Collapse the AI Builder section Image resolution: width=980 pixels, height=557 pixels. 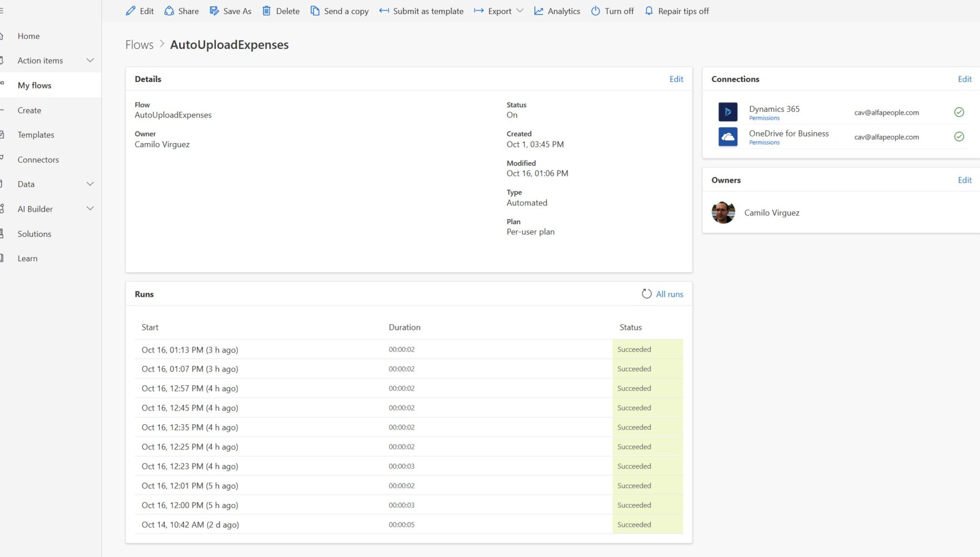[x=90, y=208]
